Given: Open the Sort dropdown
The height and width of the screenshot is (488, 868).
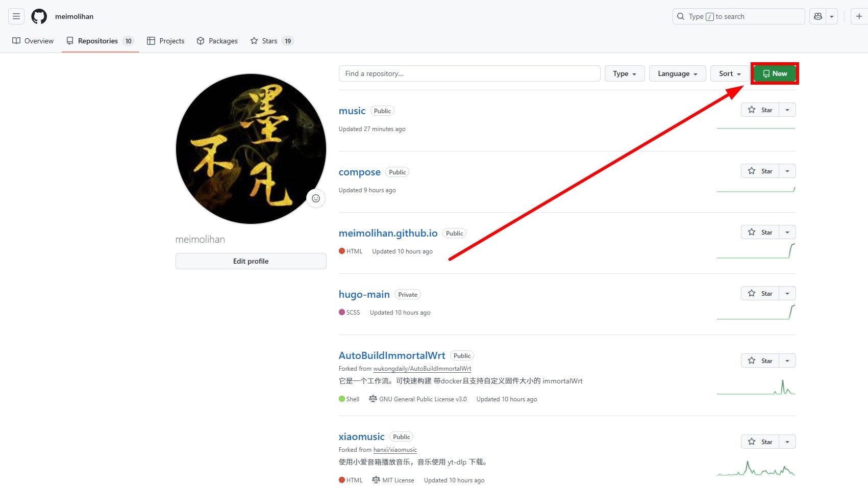Looking at the screenshot, I should click(730, 73).
